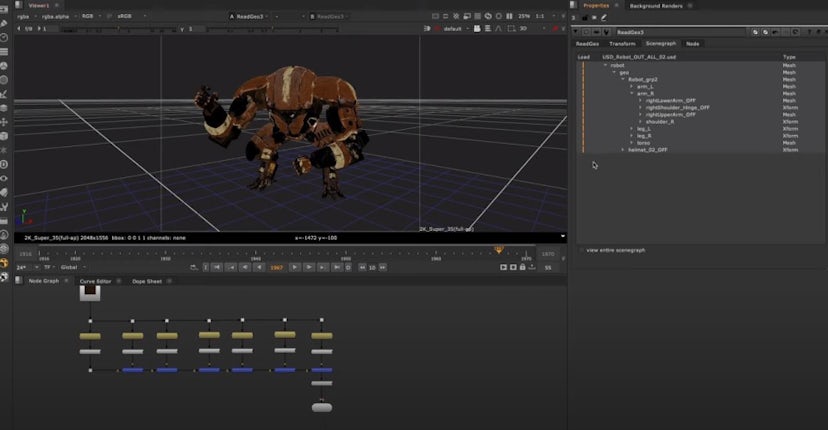
Task: Click the yellow node in first column
Action: click(x=90, y=336)
